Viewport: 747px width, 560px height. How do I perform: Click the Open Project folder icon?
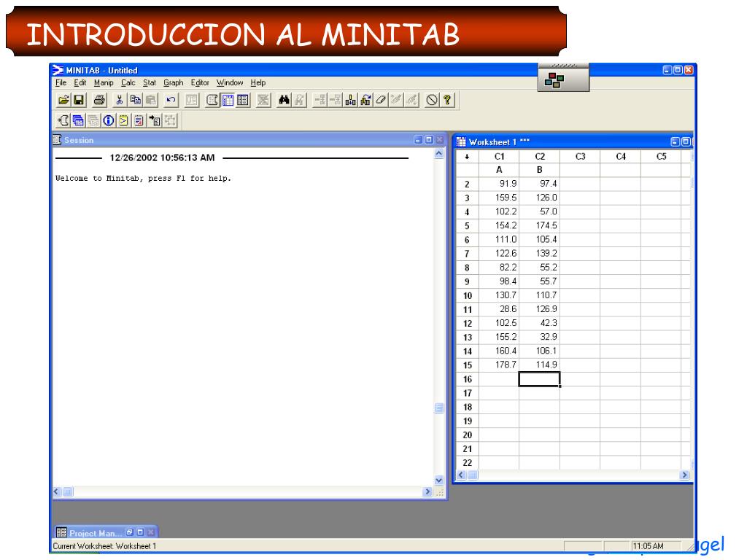click(x=64, y=100)
